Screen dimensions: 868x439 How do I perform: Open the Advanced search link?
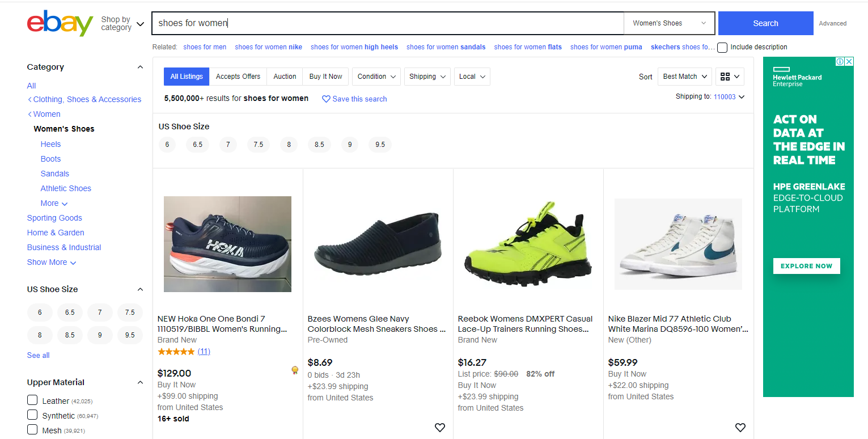pos(832,23)
